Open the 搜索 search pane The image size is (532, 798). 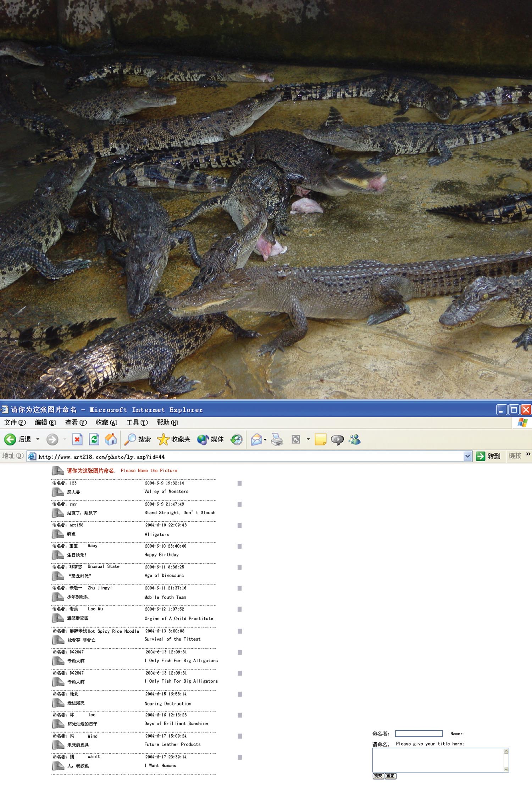point(138,439)
